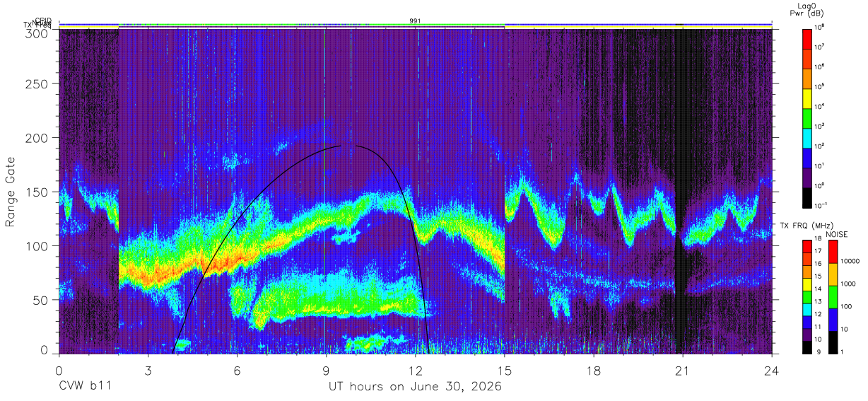
Task: Click the '991' CPID value at top
Action: (x=415, y=21)
